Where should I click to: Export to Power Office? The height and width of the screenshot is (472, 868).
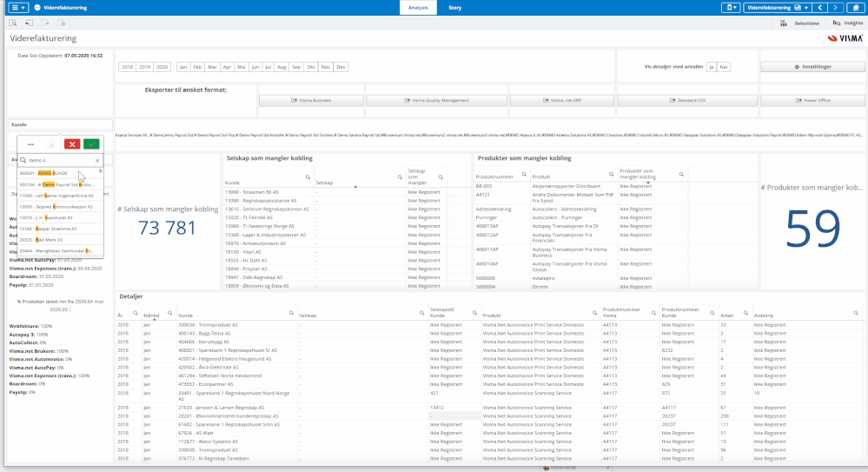pos(812,101)
